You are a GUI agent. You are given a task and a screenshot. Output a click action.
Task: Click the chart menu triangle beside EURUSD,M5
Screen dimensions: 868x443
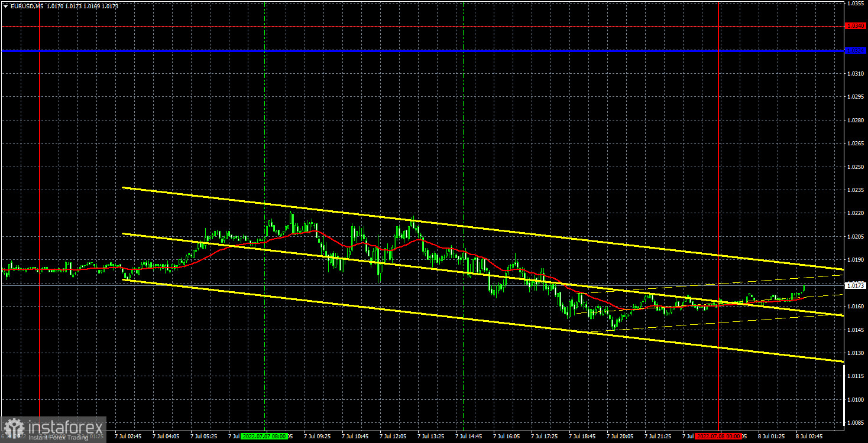pyautogui.click(x=5, y=6)
